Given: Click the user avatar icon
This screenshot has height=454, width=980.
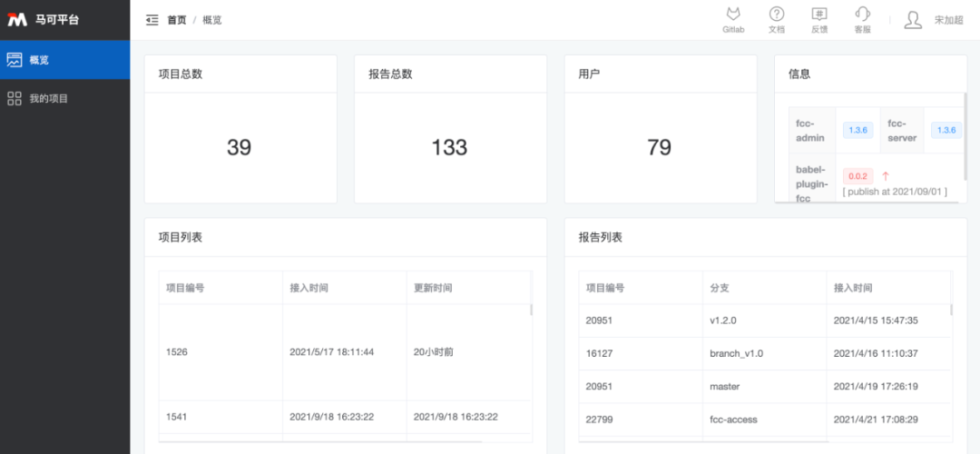Looking at the screenshot, I should [913, 20].
